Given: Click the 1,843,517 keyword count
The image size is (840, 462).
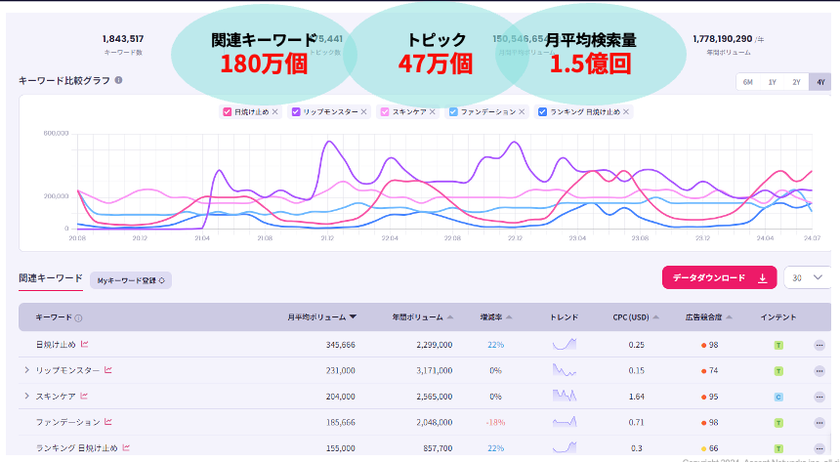Looking at the screenshot, I should [123, 39].
